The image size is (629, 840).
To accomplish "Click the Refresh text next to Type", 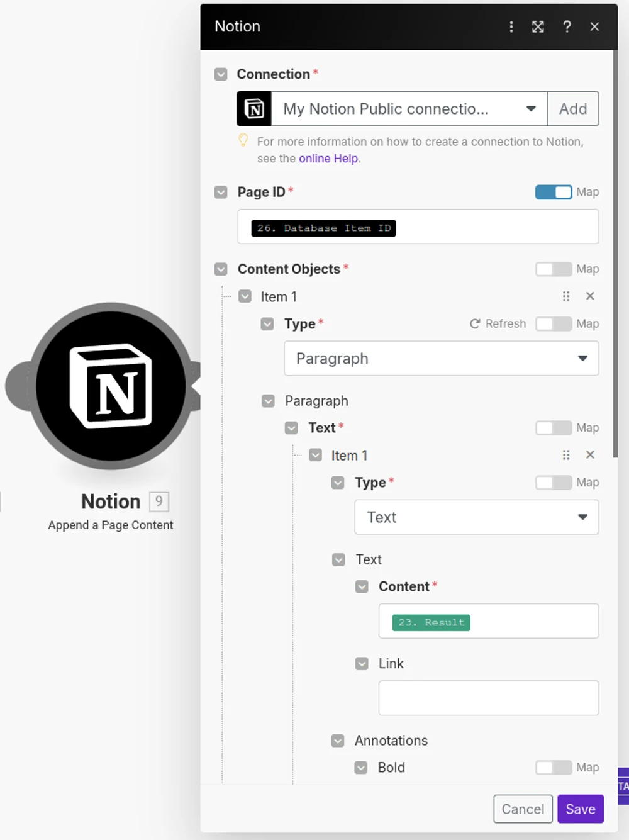I will click(506, 323).
